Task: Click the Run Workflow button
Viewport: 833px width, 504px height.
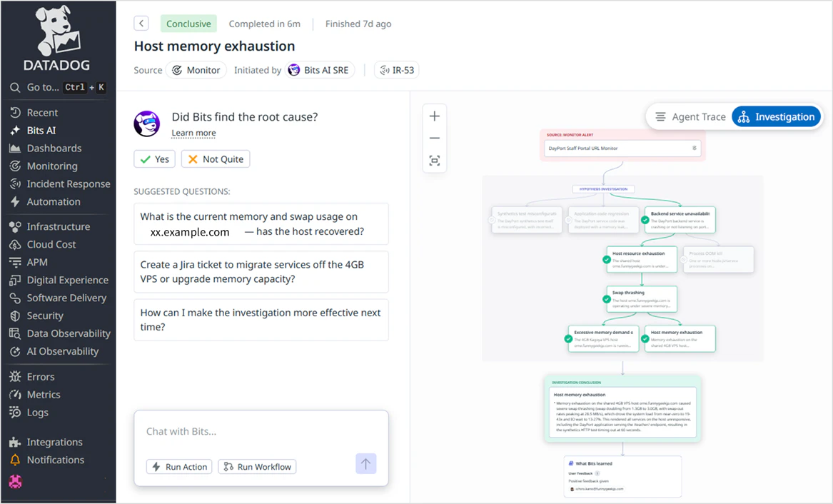Action: click(x=257, y=467)
